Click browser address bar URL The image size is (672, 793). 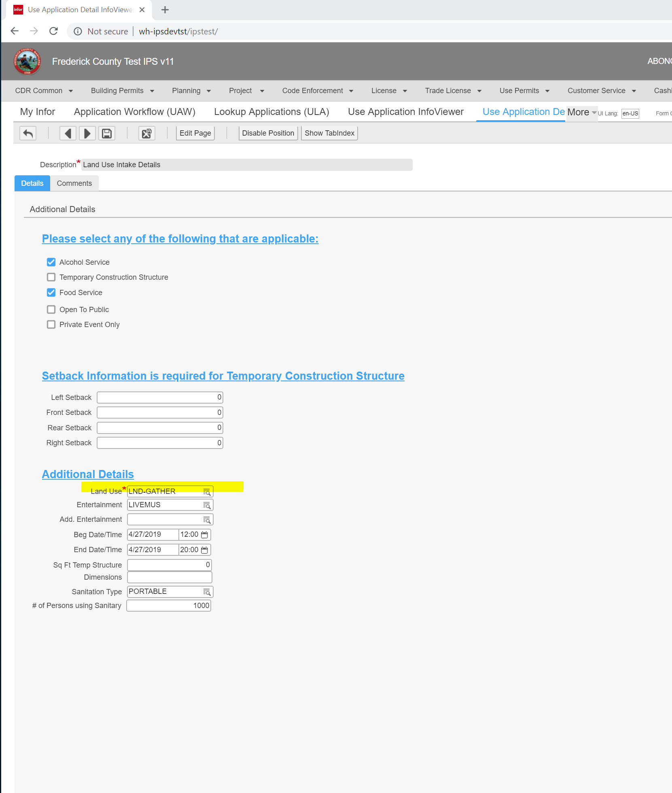point(178,32)
